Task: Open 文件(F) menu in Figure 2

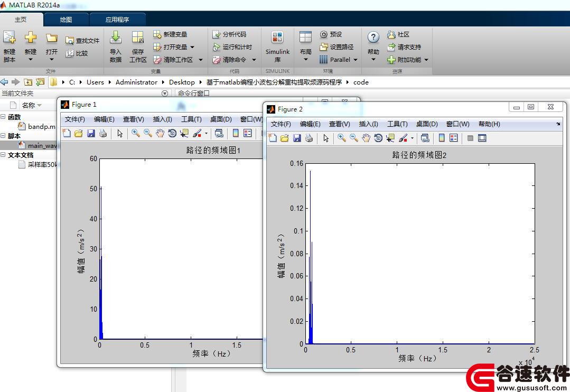Action: click(x=281, y=124)
